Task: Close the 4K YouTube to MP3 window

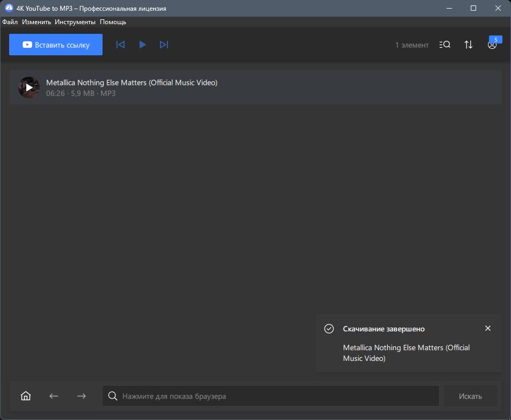Action: coord(498,8)
